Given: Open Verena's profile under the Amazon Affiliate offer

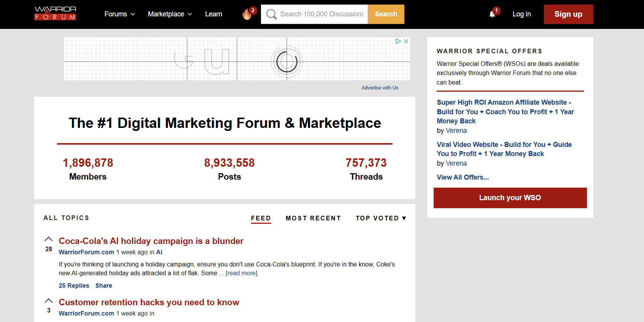Looking at the screenshot, I should click(456, 131).
